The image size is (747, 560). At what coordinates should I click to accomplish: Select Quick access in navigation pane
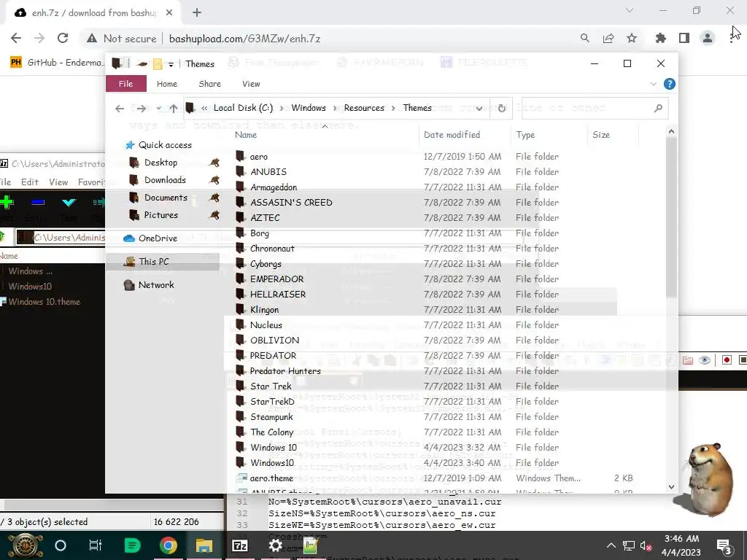click(x=165, y=145)
